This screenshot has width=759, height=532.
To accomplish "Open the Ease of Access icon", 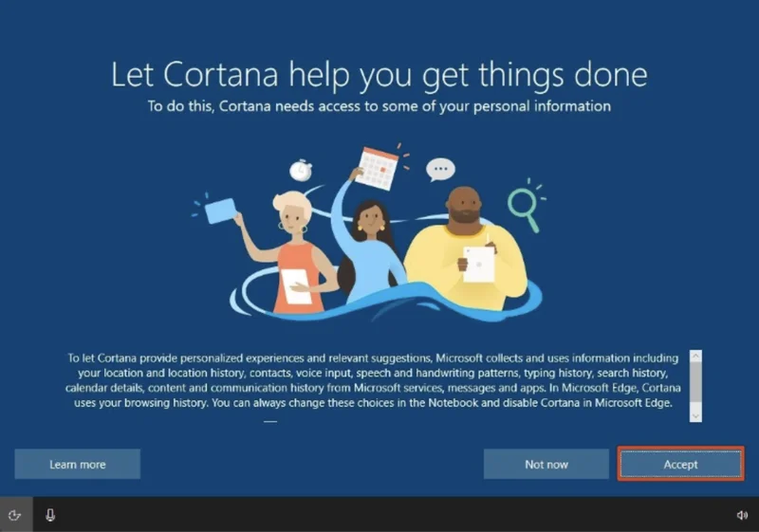I will [14, 515].
